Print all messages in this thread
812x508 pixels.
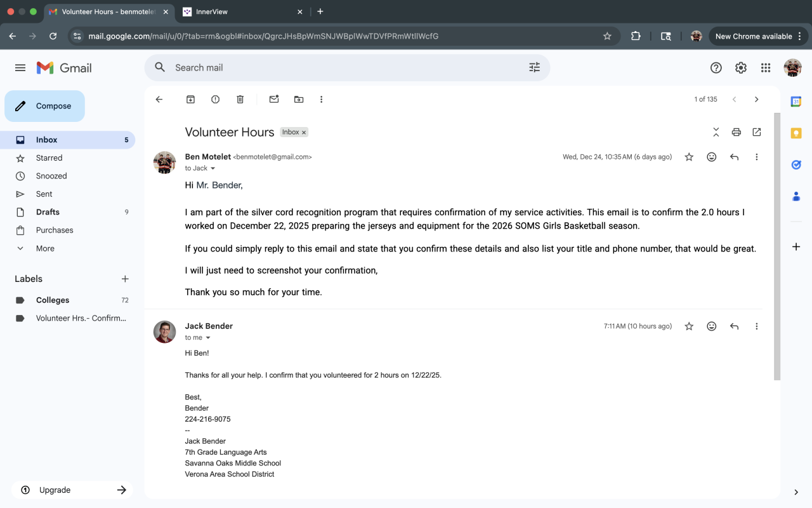point(736,132)
